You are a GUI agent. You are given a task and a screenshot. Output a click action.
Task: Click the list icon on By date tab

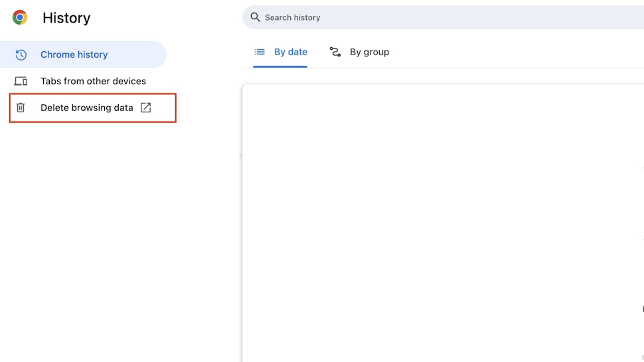260,52
